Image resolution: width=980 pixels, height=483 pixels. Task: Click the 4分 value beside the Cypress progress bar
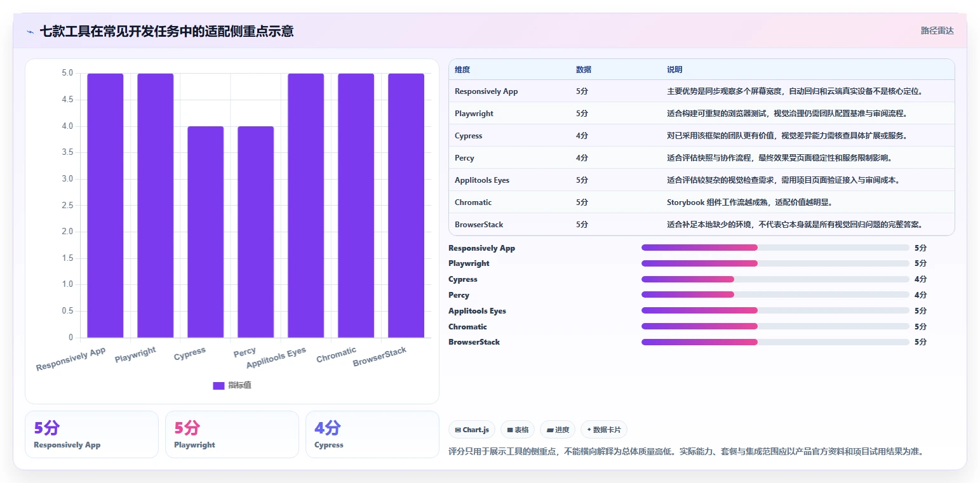(920, 279)
